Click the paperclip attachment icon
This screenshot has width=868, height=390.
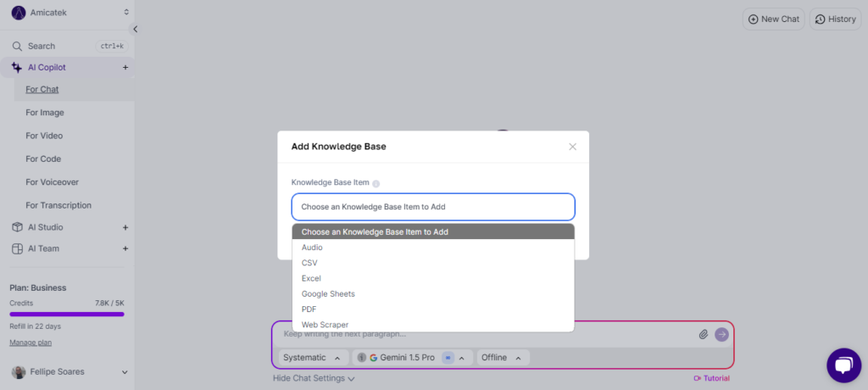[704, 334]
